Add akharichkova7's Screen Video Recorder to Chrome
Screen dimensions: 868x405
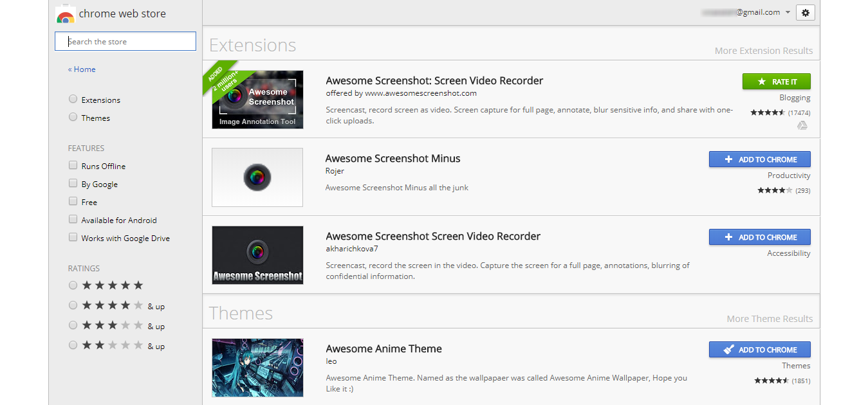click(x=760, y=237)
